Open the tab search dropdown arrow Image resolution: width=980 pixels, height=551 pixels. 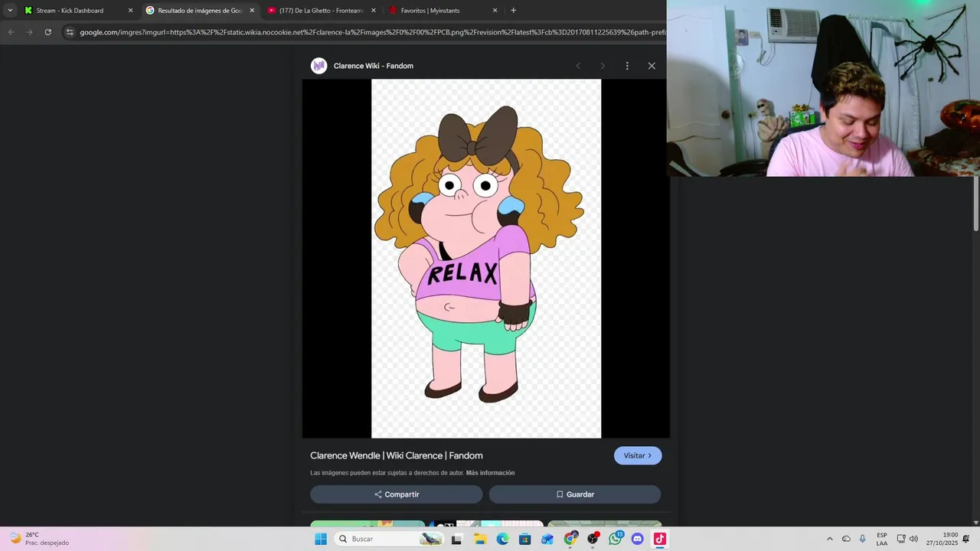coord(10,11)
